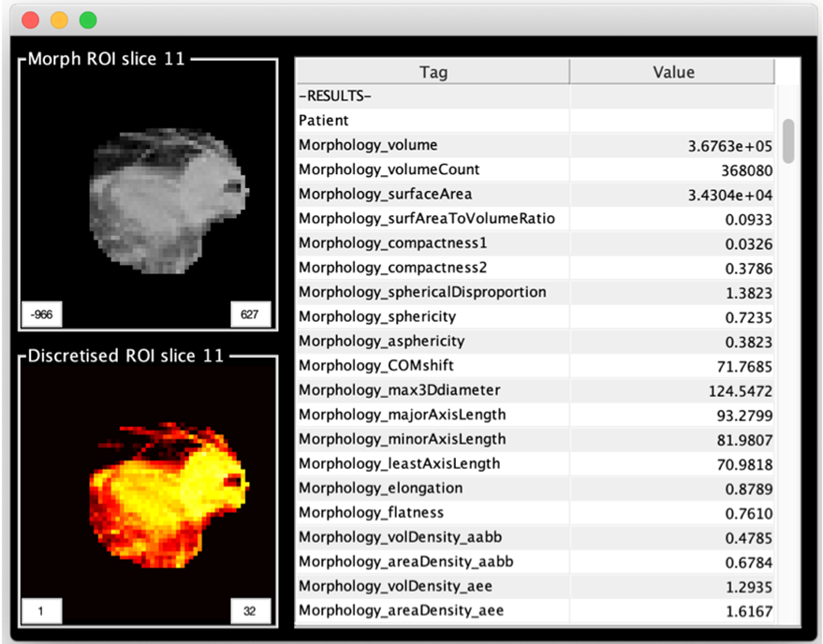
Task: Select the Morphology_compactness1 row
Action: pyautogui.click(x=536, y=243)
